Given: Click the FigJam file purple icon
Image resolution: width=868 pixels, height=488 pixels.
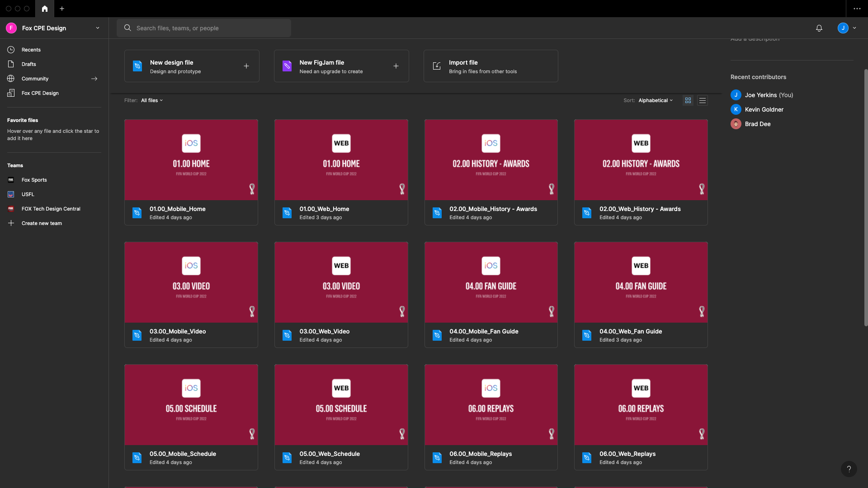Looking at the screenshot, I should (287, 66).
